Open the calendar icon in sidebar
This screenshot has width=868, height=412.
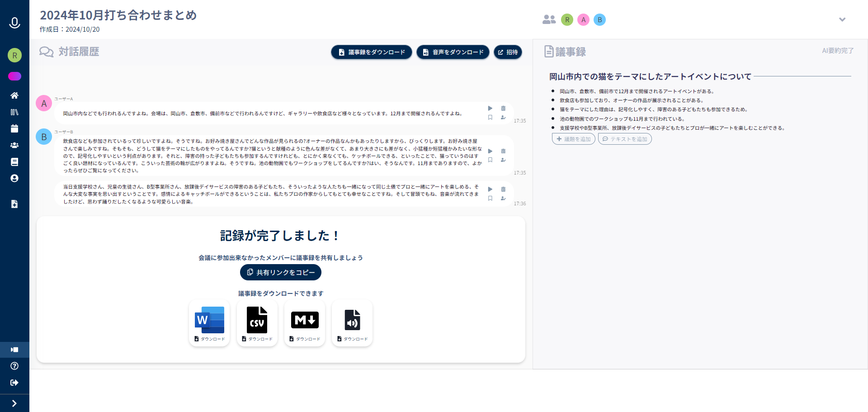coord(14,129)
